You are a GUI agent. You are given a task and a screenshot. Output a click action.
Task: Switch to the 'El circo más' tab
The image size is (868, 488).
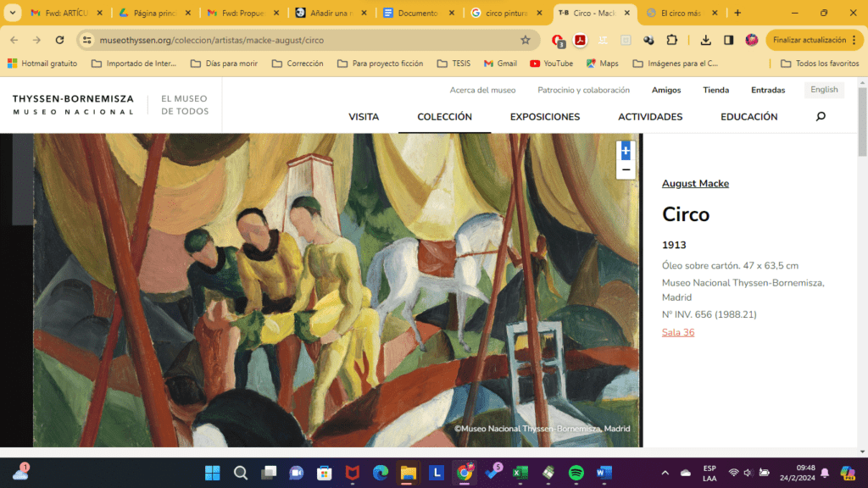click(682, 13)
